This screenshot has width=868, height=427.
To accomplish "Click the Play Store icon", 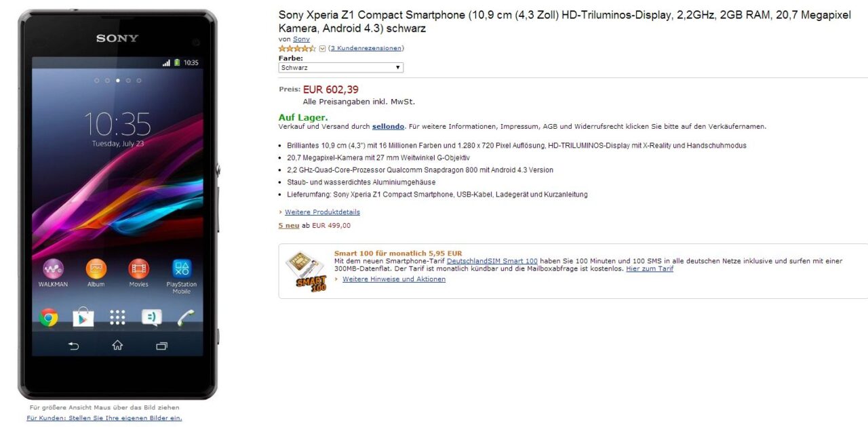I will click(x=83, y=317).
